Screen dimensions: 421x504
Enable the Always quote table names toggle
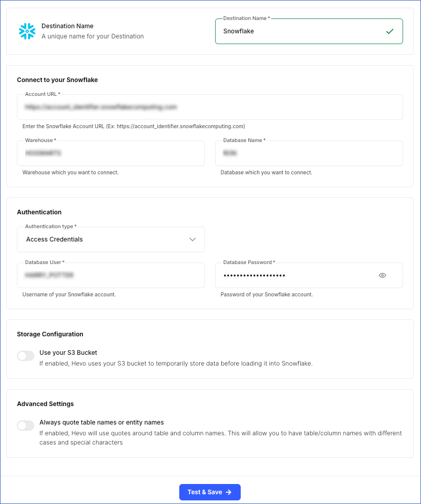26,426
